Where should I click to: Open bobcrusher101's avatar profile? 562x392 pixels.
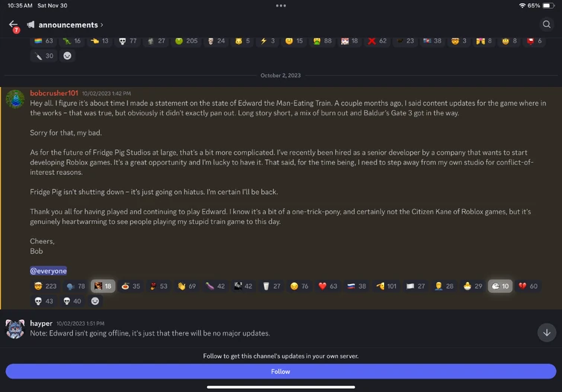click(x=15, y=99)
